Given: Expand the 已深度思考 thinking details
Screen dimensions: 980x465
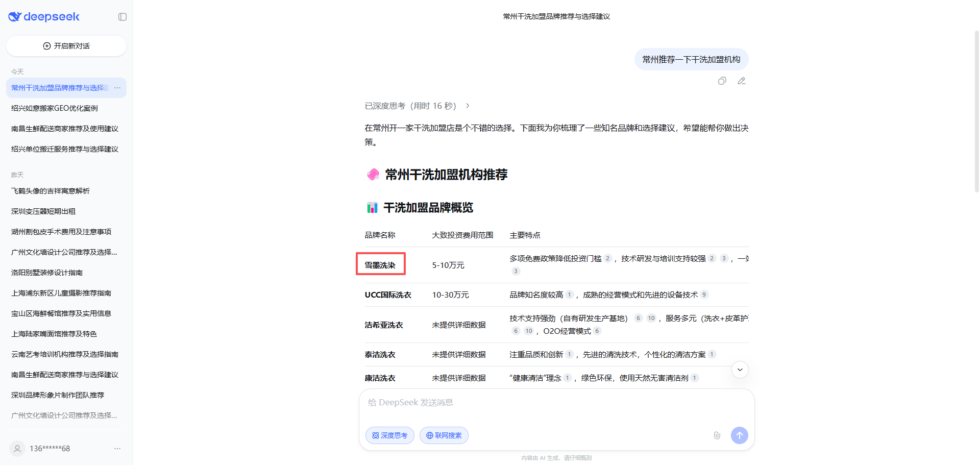Looking at the screenshot, I should point(417,106).
